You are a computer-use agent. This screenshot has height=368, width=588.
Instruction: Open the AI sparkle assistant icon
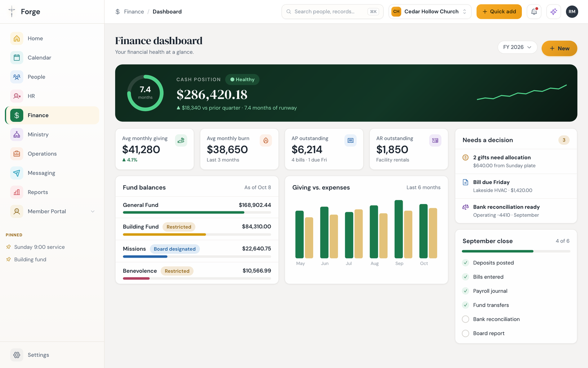[554, 12]
